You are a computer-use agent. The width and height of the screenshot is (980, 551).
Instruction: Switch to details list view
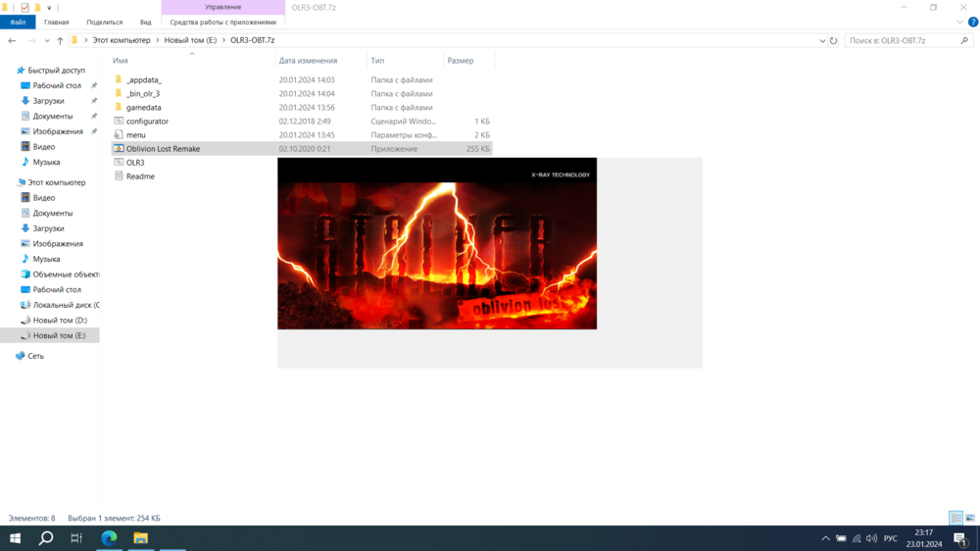click(955, 518)
